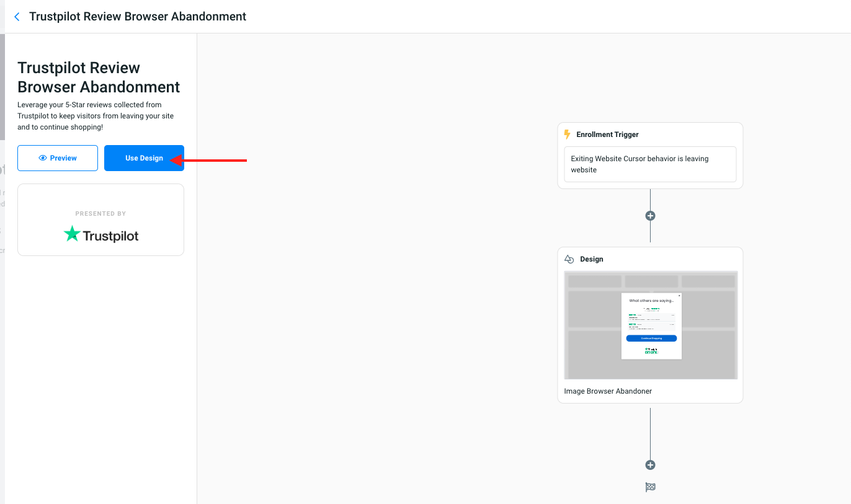
Task: Select the Leverage your 5-Star reviews description
Action: tap(96, 116)
